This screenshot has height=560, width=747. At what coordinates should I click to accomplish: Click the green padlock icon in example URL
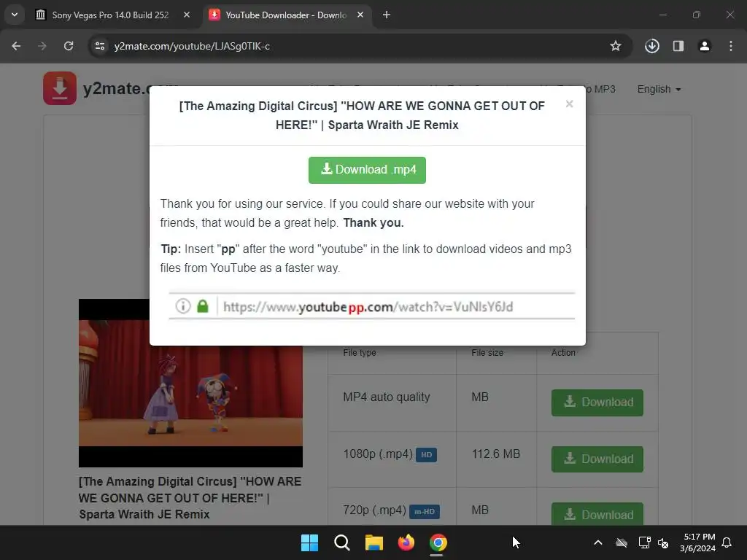203,306
